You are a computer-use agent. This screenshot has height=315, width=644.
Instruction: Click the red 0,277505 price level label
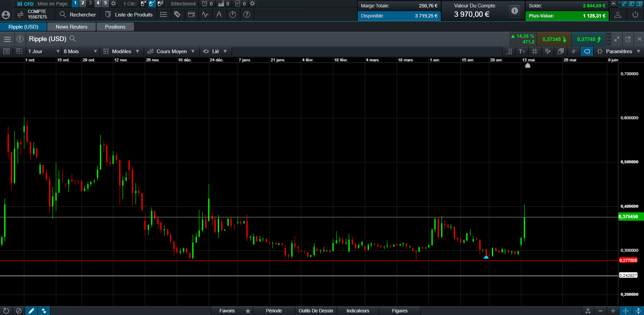coord(628,260)
